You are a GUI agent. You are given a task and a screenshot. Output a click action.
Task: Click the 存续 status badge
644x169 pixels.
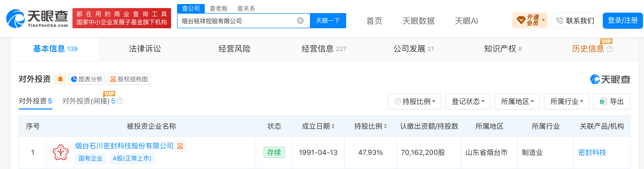coord(274,152)
